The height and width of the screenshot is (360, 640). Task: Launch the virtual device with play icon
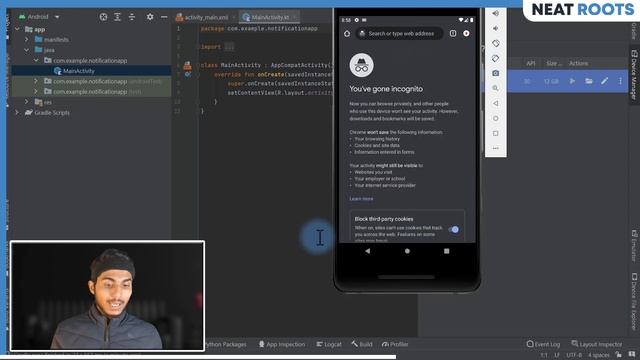pyautogui.click(x=572, y=81)
